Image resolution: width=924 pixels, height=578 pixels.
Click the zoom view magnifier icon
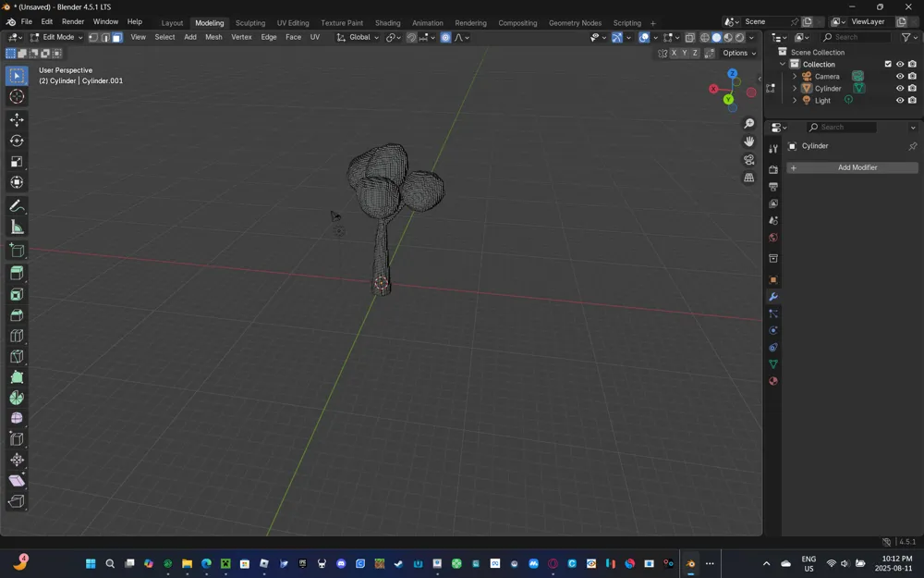pyautogui.click(x=749, y=124)
